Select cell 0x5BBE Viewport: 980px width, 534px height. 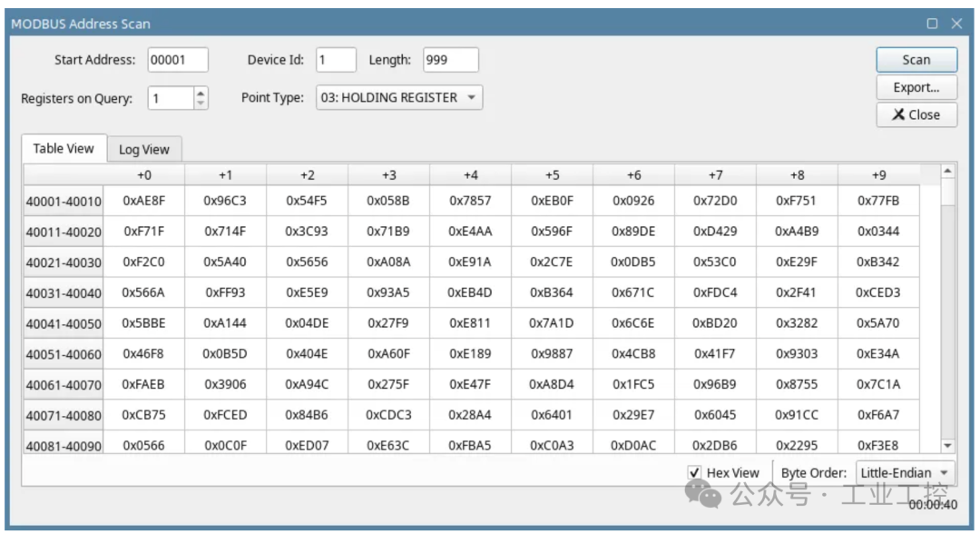143,323
